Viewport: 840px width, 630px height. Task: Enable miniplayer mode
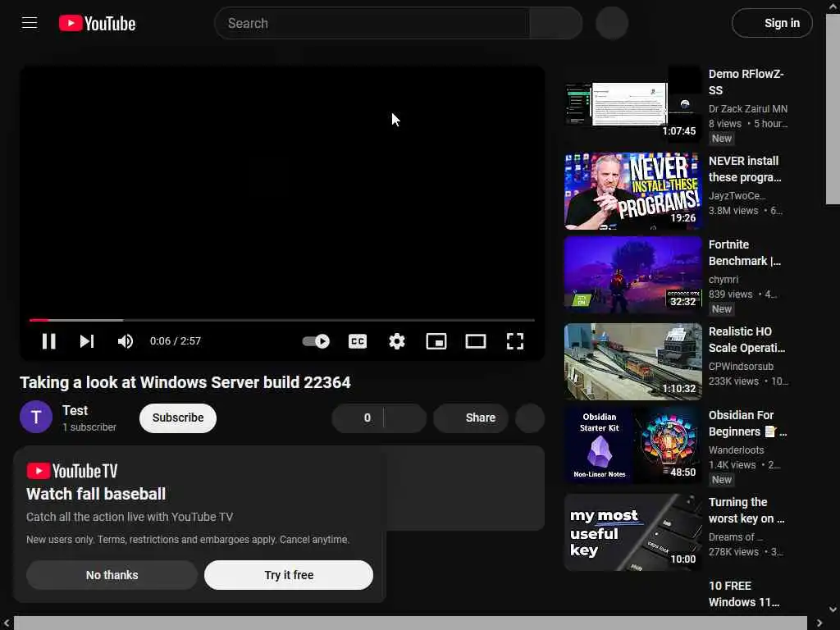tap(436, 341)
